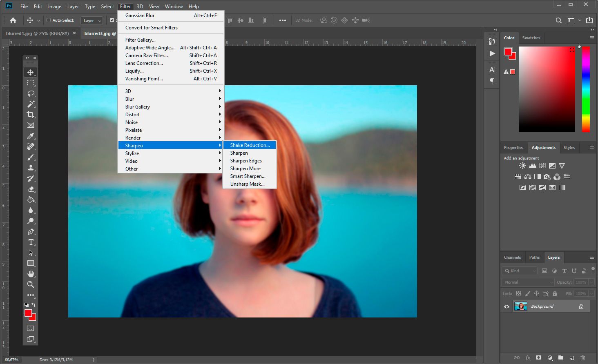Add a Brightness/Contrast adjustment
This screenshot has height=364, width=598.
(x=522, y=165)
